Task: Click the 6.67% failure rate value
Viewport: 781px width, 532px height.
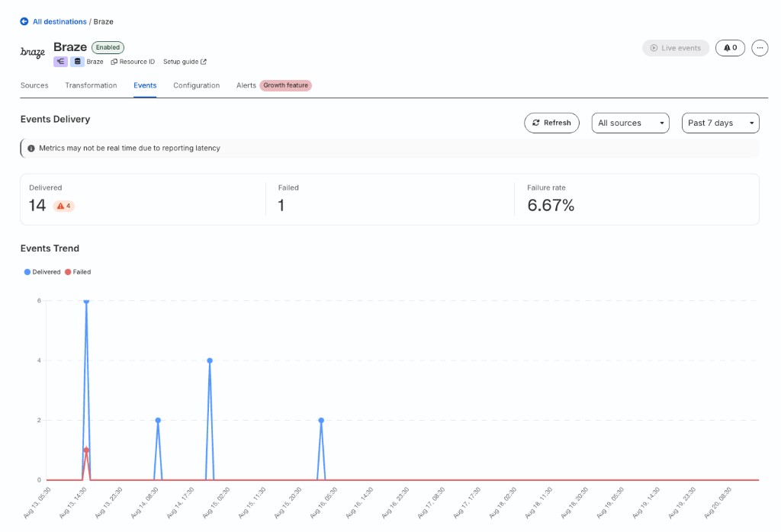Action: click(x=551, y=205)
